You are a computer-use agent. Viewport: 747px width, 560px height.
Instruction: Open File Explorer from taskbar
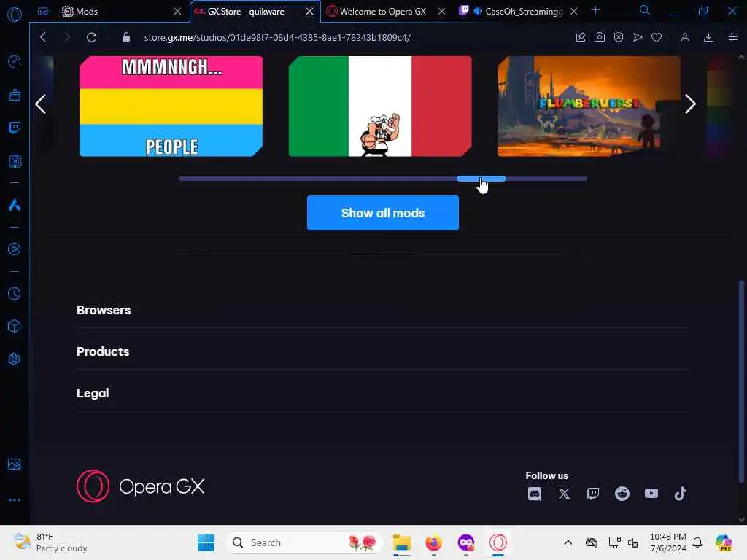tap(402, 542)
